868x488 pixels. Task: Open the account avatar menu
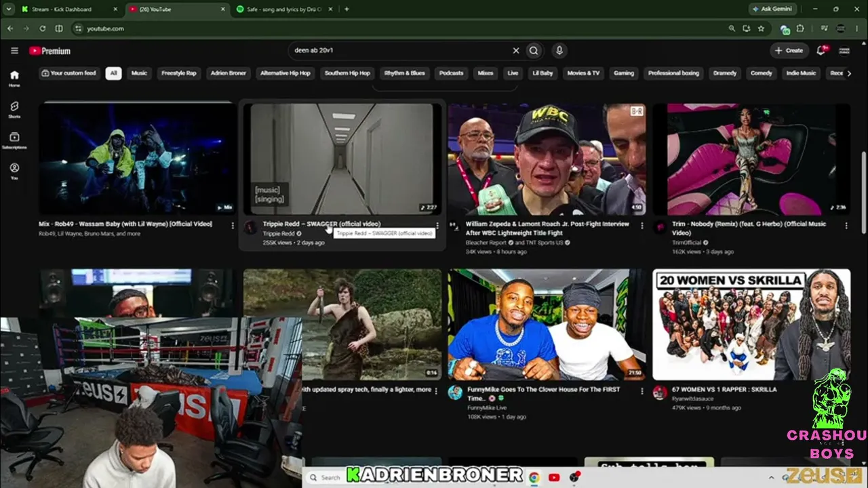pos(844,50)
